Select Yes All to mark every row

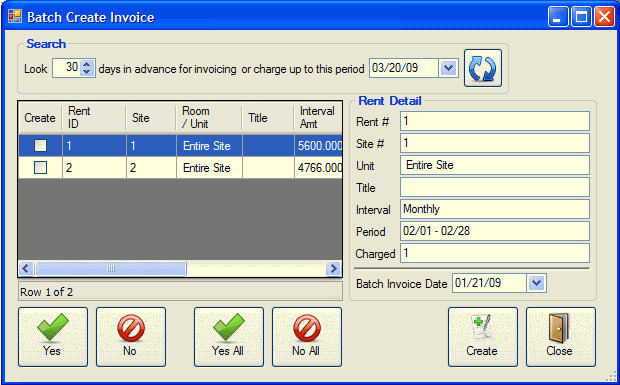click(229, 337)
